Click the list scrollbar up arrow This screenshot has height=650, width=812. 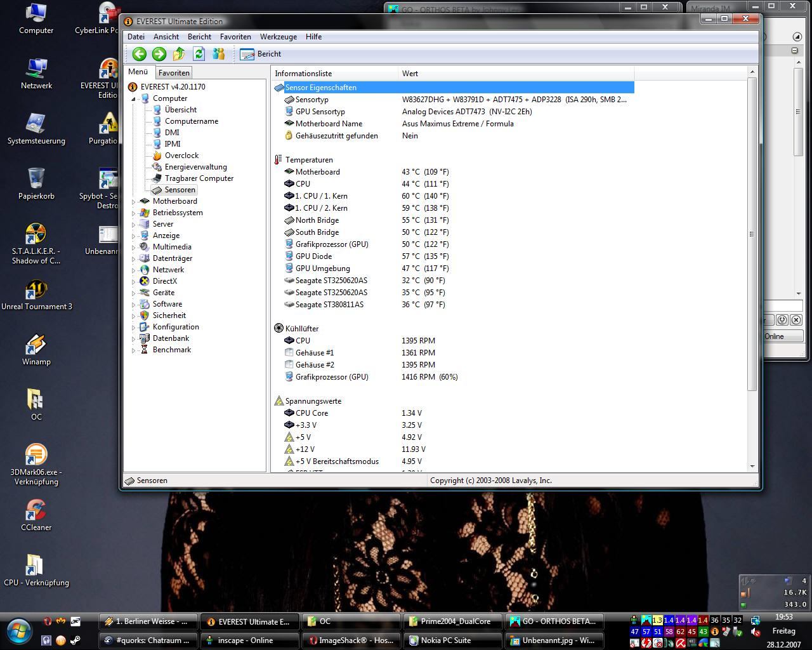[752, 72]
